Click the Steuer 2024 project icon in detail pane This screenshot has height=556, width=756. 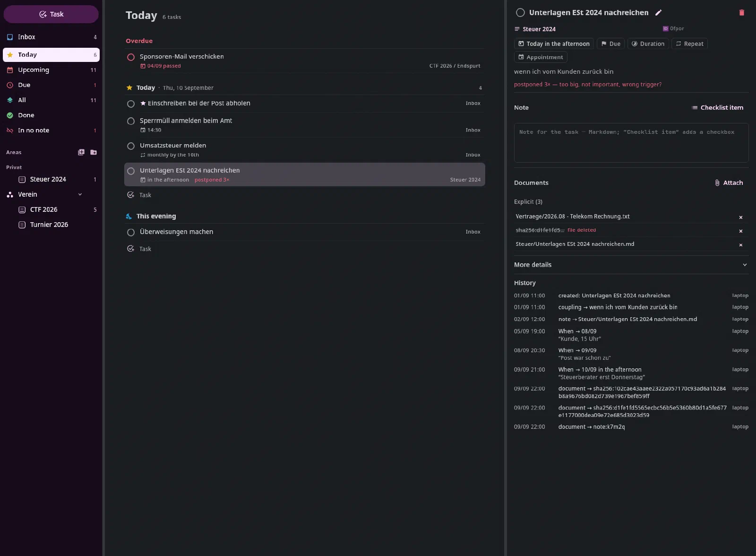[517, 29]
